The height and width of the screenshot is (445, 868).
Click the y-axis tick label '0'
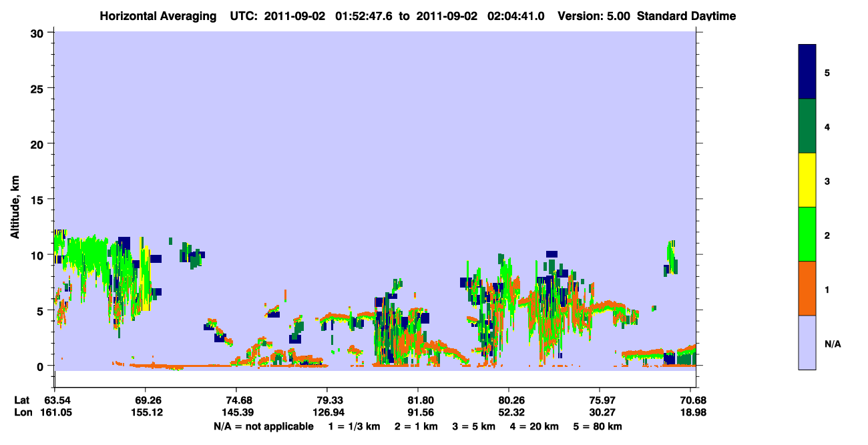(40, 366)
